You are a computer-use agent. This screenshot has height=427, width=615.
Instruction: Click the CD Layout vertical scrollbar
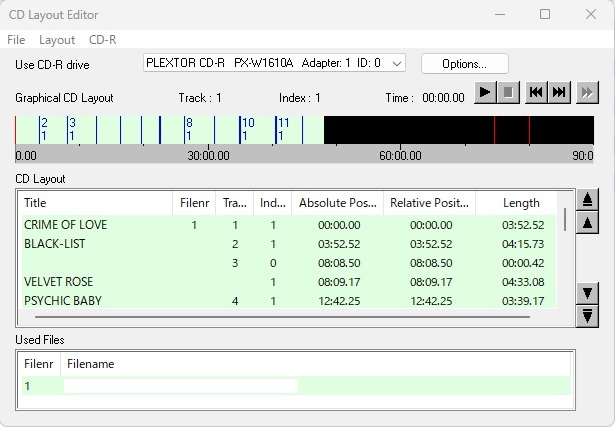(x=566, y=219)
